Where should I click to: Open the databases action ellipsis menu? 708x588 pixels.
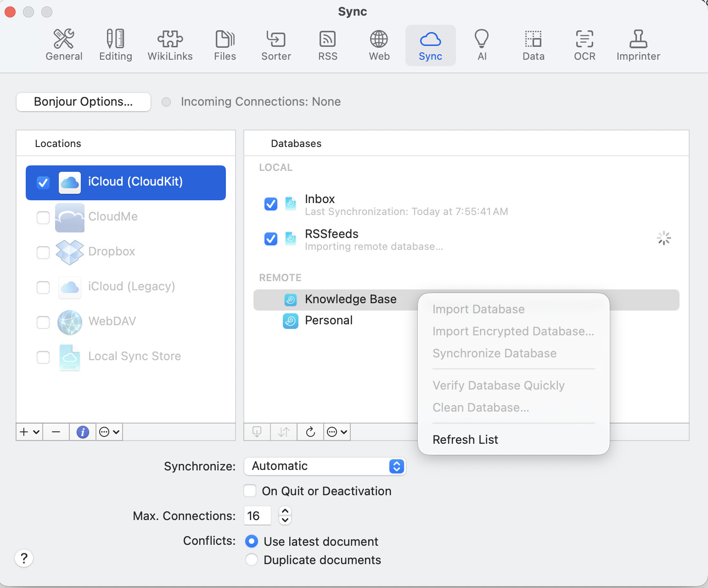tap(337, 432)
